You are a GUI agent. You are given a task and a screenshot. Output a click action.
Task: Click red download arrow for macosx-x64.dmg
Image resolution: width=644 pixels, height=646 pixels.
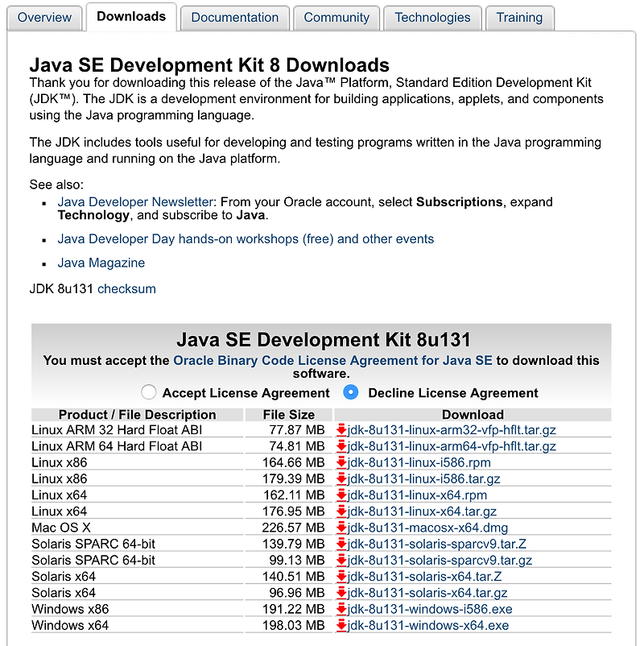pyautogui.click(x=341, y=528)
